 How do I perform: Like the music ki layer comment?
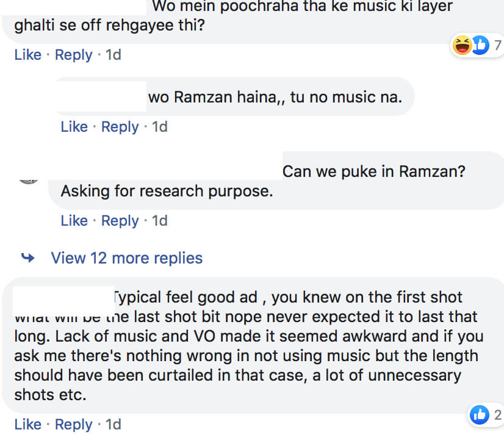click(x=28, y=55)
